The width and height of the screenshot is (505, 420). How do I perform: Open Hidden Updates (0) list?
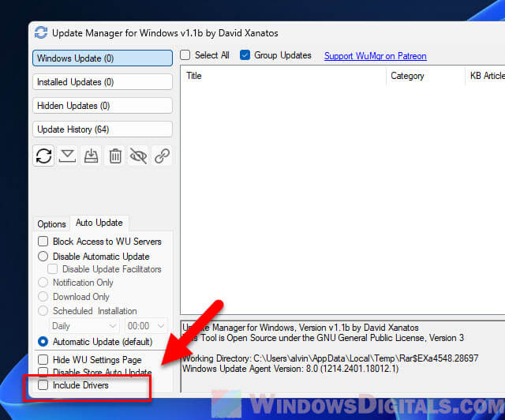[x=103, y=106]
